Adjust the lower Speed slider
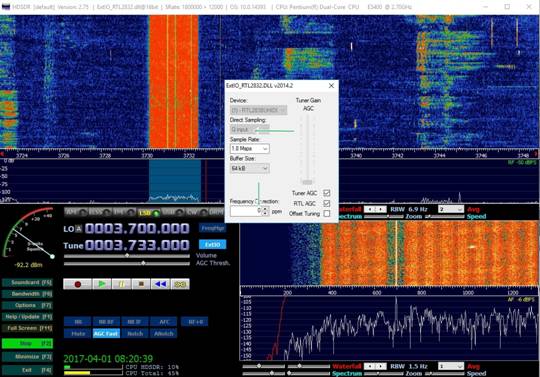 coord(445,374)
